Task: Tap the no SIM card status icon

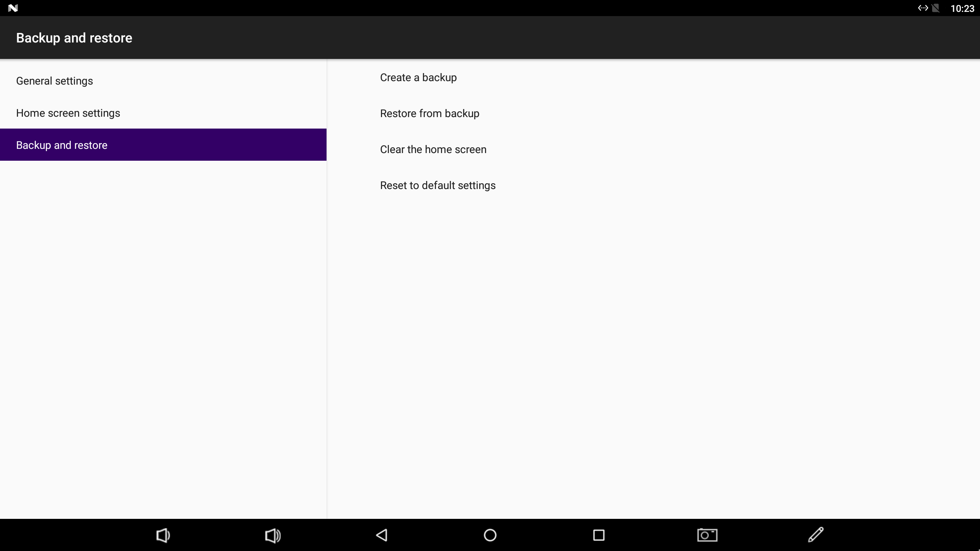Action: pyautogui.click(x=936, y=8)
